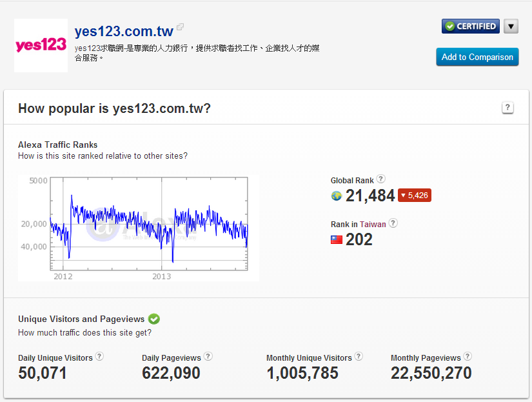Screen dimensions: 532x402
Task: Open help icon in How popular header
Action: [x=507, y=108]
